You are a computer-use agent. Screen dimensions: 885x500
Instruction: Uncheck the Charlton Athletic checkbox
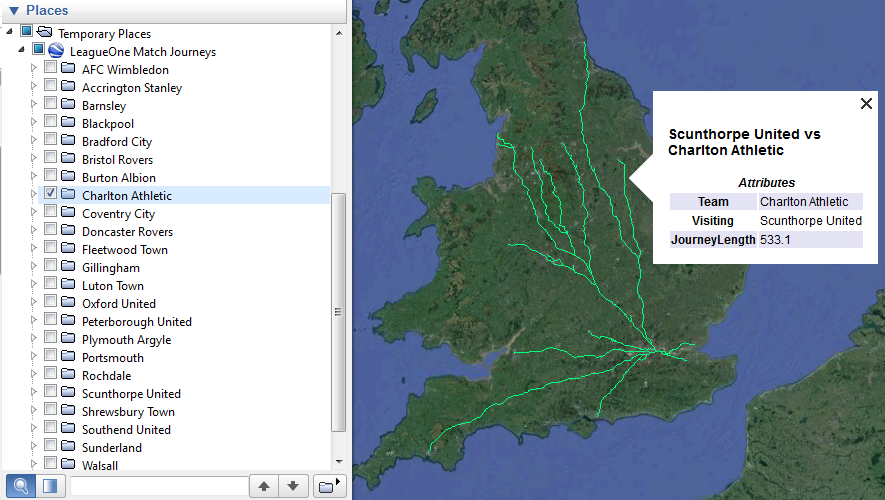(50, 193)
